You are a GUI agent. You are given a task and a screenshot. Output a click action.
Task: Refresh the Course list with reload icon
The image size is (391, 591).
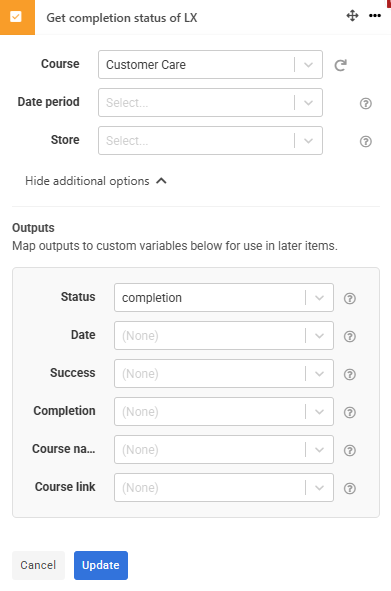point(340,65)
